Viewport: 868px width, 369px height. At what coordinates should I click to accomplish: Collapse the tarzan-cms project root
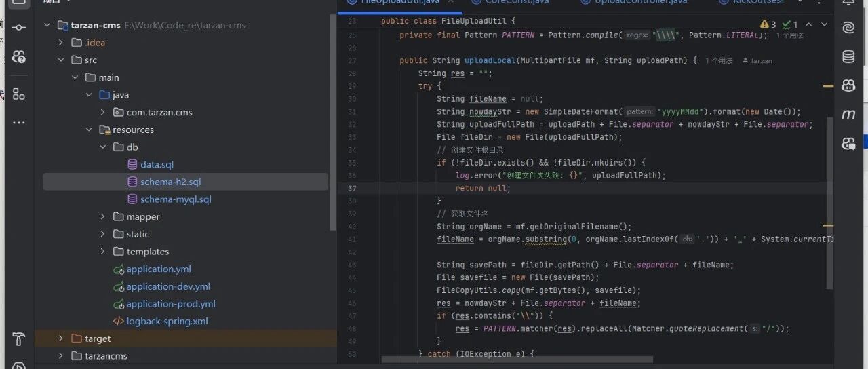point(47,26)
